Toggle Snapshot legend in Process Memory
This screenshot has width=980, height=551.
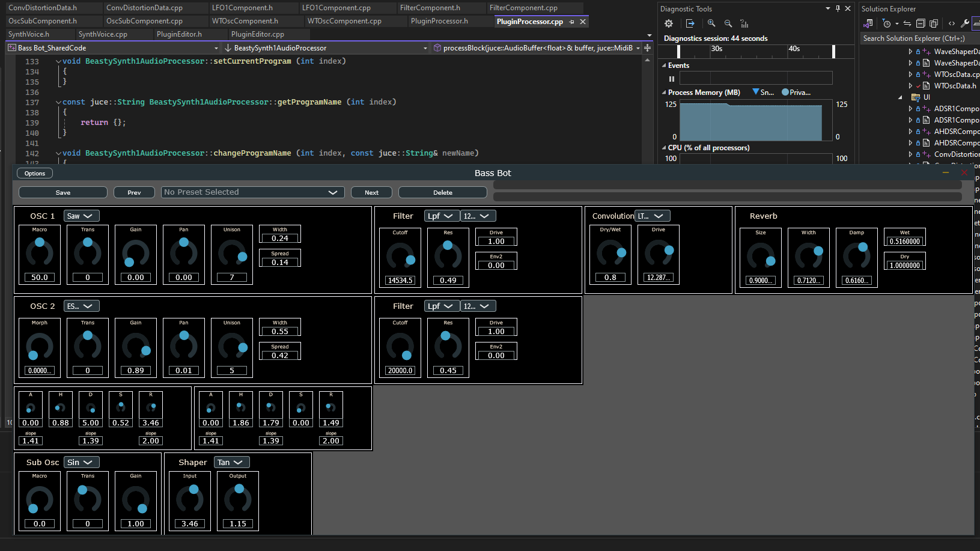pyautogui.click(x=763, y=93)
